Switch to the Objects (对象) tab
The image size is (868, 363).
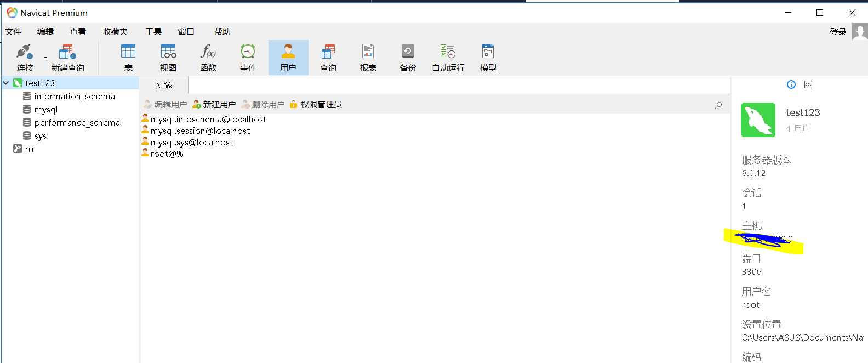[164, 84]
